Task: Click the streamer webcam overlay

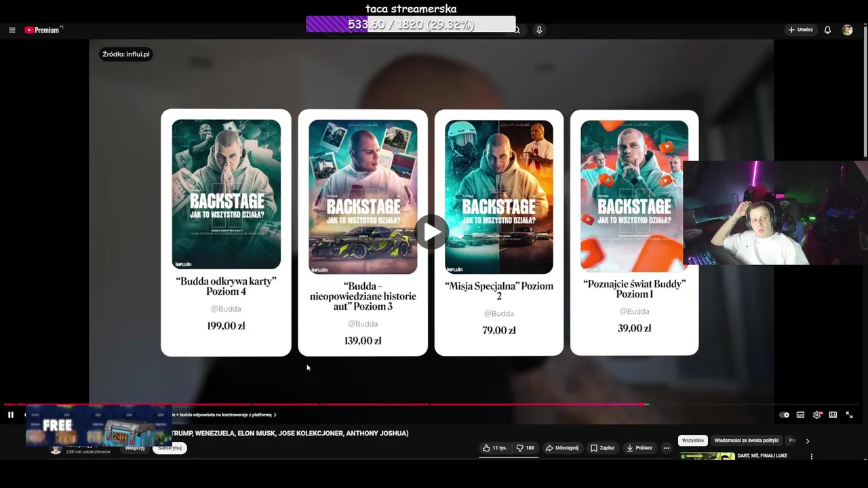Action: tap(775, 213)
